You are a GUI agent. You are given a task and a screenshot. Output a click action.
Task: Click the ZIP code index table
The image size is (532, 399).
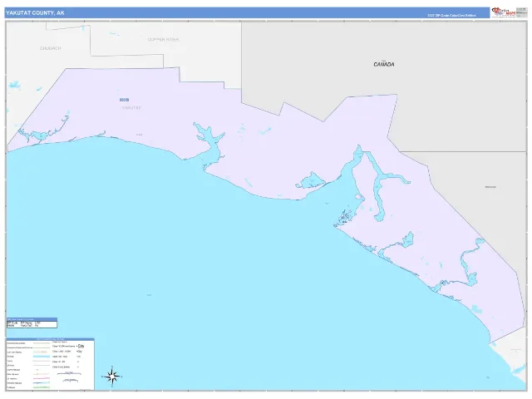(32, 323)
